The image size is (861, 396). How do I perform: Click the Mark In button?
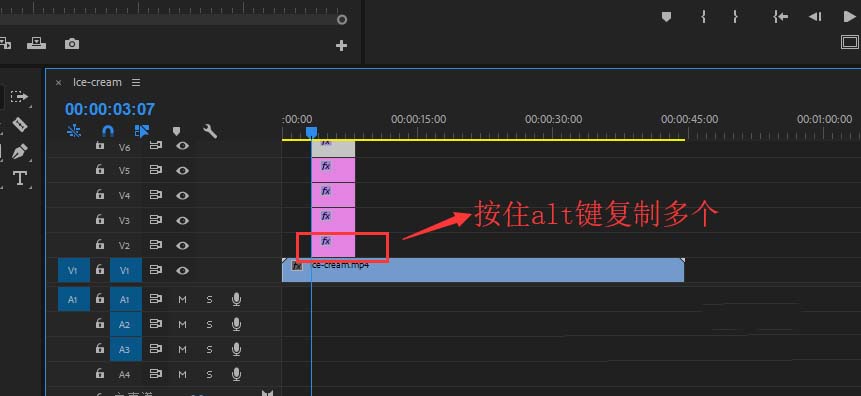point(703,17)
